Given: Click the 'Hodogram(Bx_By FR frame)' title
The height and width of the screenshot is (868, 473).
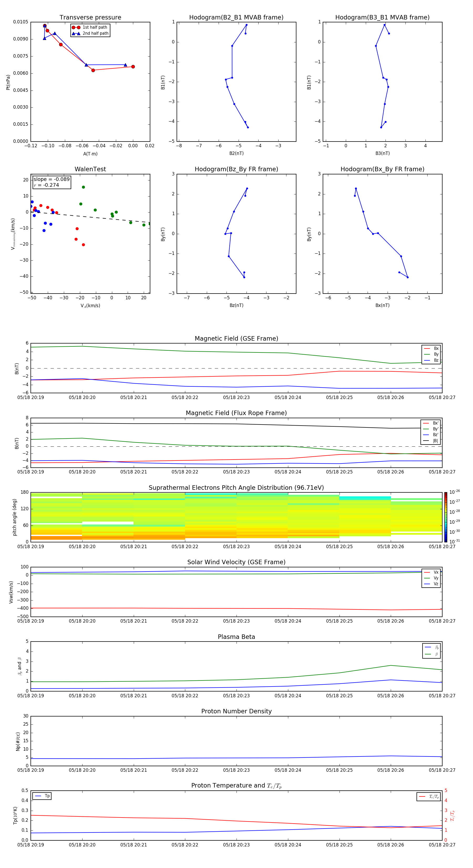Looking at the screenshot, I should click(382, 169).
